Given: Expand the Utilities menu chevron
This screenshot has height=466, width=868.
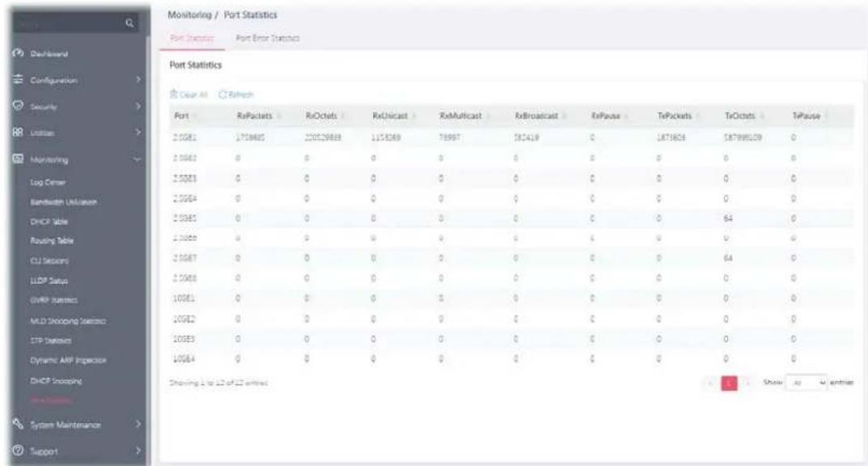Looking at the screenshot, I should 138,133.
